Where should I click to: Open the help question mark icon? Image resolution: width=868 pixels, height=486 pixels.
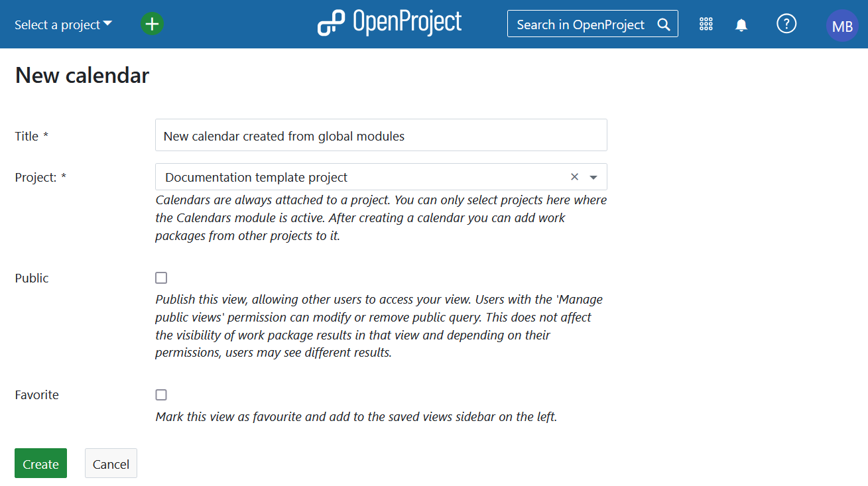click(786, 25)
